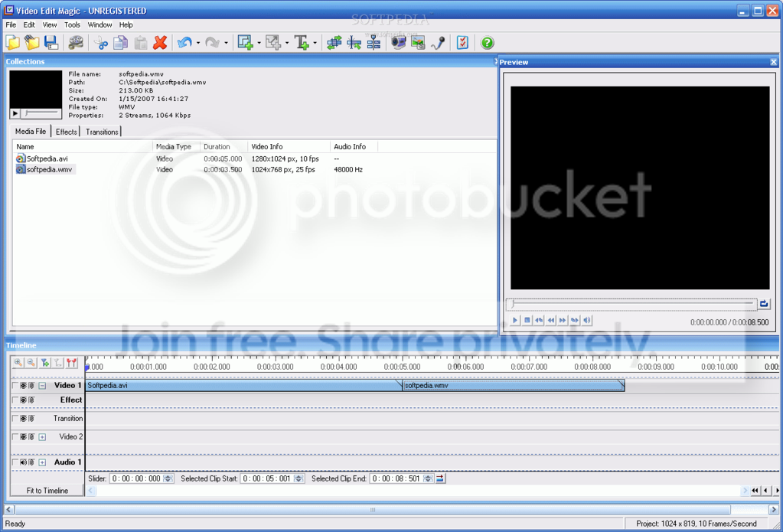Click the add marker timeline icon
This screenshot has width=783, height=532.
coord(45,363)
